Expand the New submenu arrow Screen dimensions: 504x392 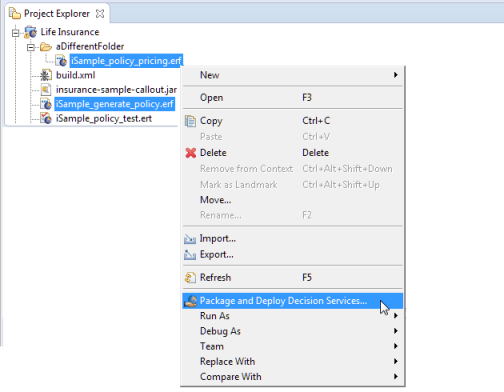coord(396,75)
